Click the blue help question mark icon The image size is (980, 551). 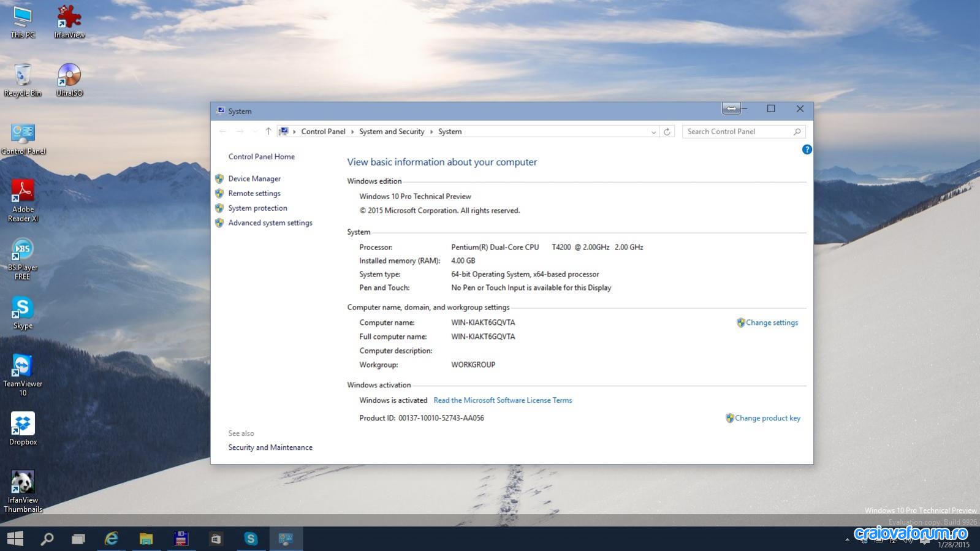(x=807, y=150)
